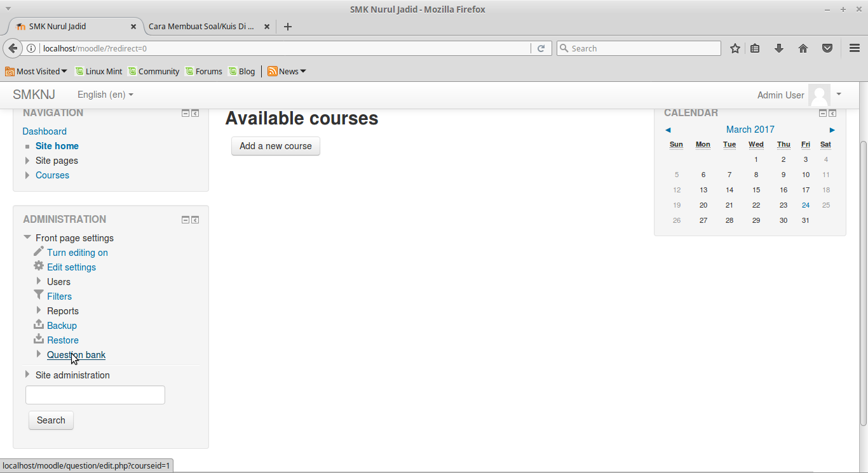Expand Site administration
This screenshot has height=473, width=868.
pyautogui.click(x=27, y=375)
